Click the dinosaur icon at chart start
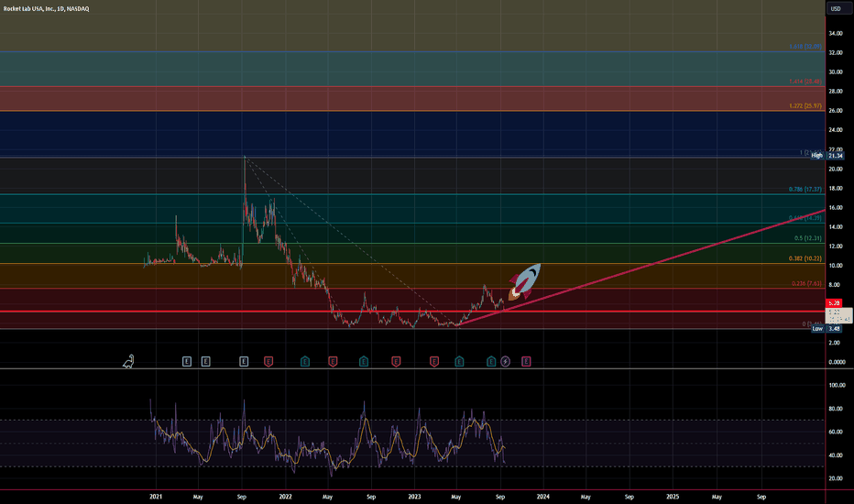This screenshot has width=854, height=504. pos(128,361)
